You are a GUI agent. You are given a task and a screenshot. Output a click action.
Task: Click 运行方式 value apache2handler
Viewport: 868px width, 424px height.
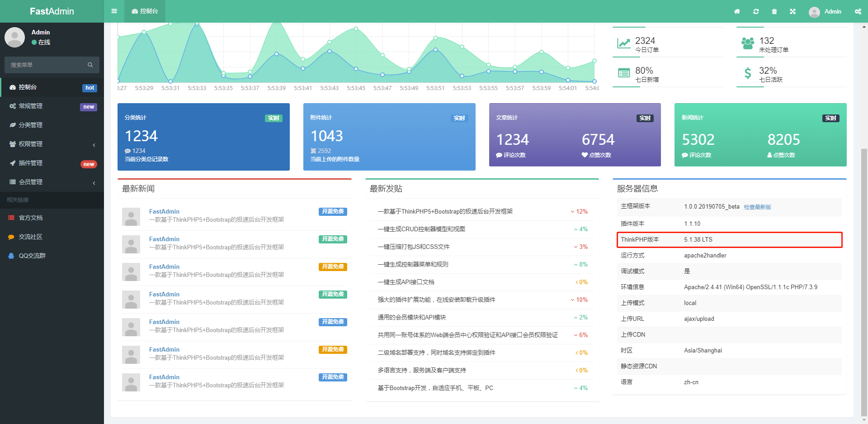[x=705, y=255]
